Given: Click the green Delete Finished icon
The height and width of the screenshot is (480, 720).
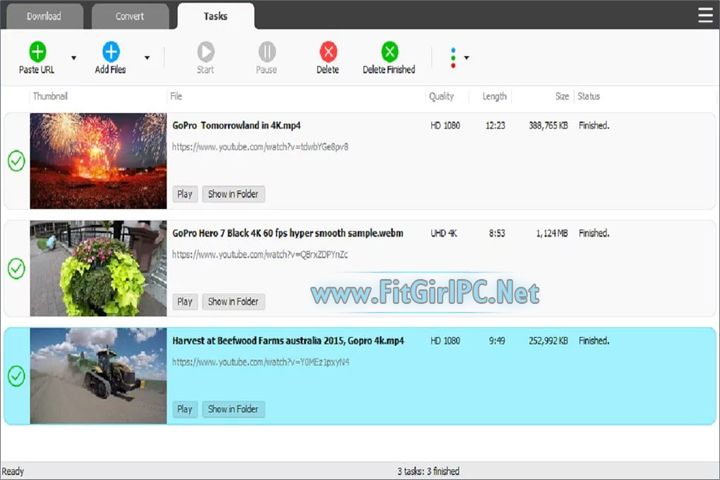Looking at the screenshot, I should (x=389, y=51).
